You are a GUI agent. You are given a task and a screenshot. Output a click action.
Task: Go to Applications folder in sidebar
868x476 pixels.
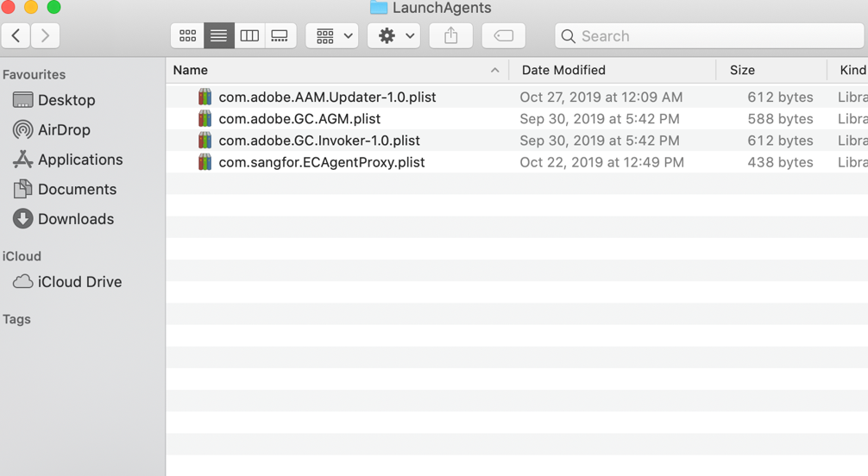tap(79, 160)
